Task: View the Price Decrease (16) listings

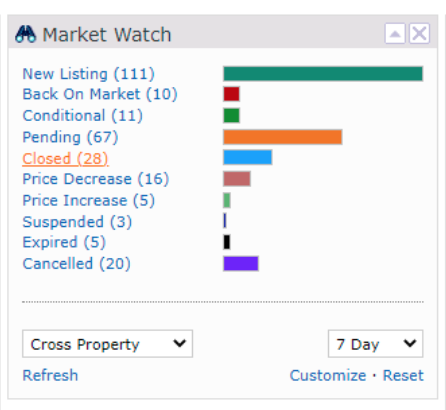Action: tap(96, 179)
